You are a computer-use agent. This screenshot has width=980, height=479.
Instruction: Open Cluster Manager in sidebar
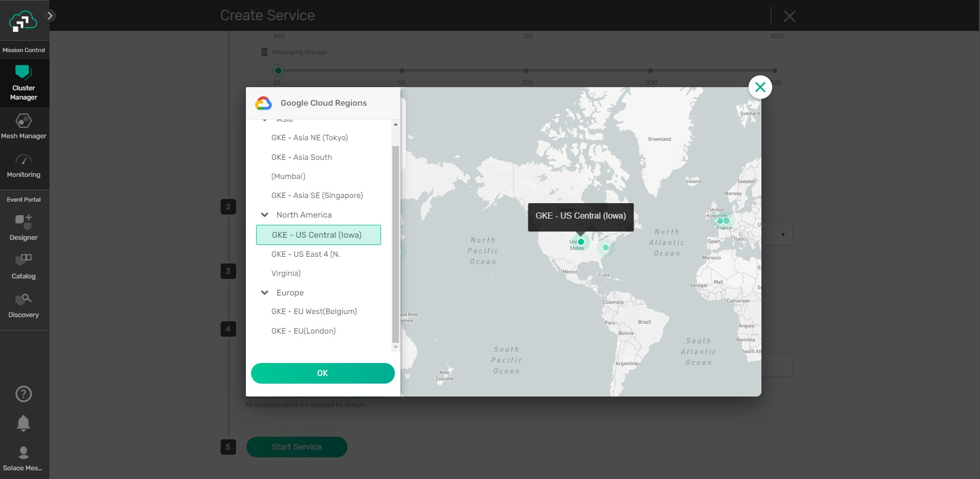(x=24, y=83)
